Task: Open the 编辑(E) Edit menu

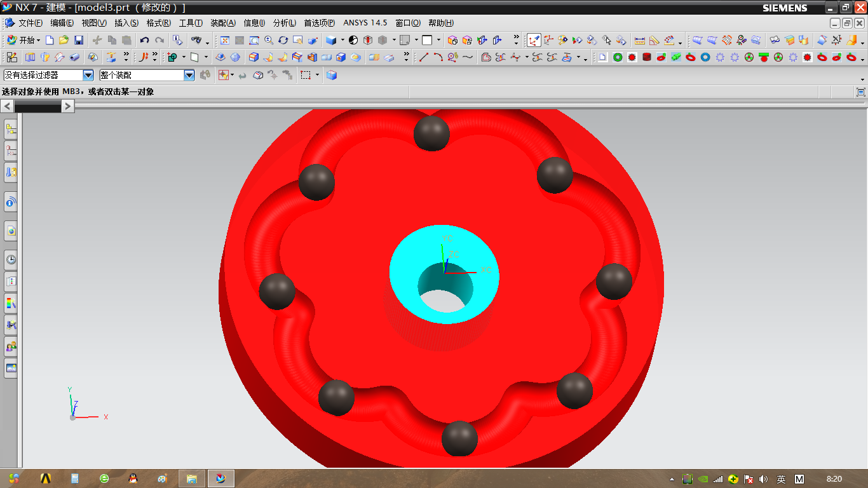Action: [62, 23]
